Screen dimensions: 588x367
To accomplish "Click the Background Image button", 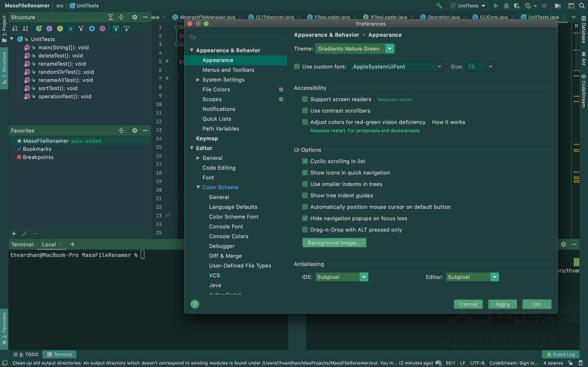I will coord(334,243).
